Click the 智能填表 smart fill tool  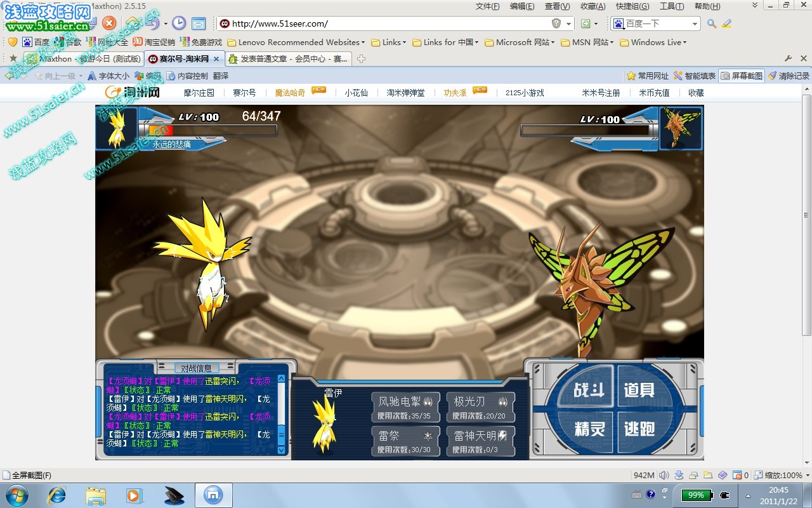pyautogui.click(x=695, y=76)
